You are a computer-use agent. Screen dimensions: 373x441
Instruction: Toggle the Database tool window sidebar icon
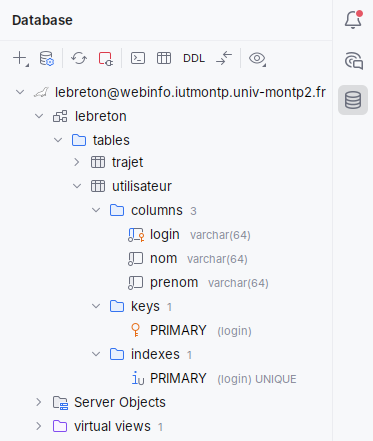(x=353, y=100)
